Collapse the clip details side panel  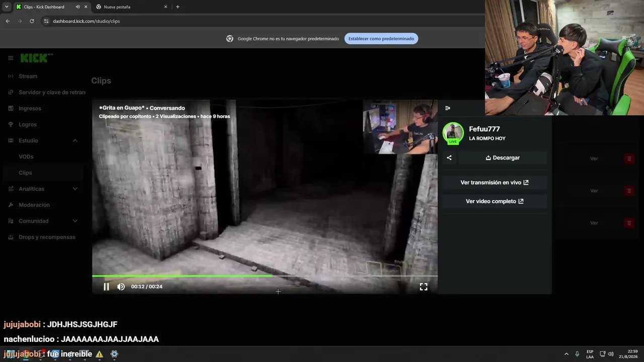point(448,108)
